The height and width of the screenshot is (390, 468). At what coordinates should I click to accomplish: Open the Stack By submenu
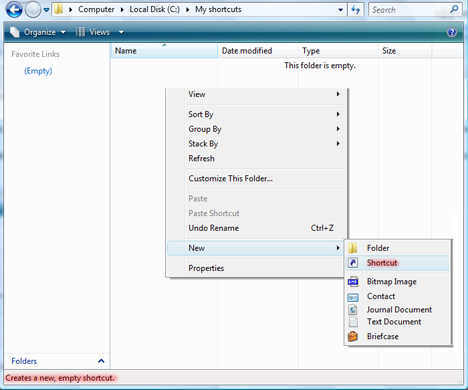point(256,144)
